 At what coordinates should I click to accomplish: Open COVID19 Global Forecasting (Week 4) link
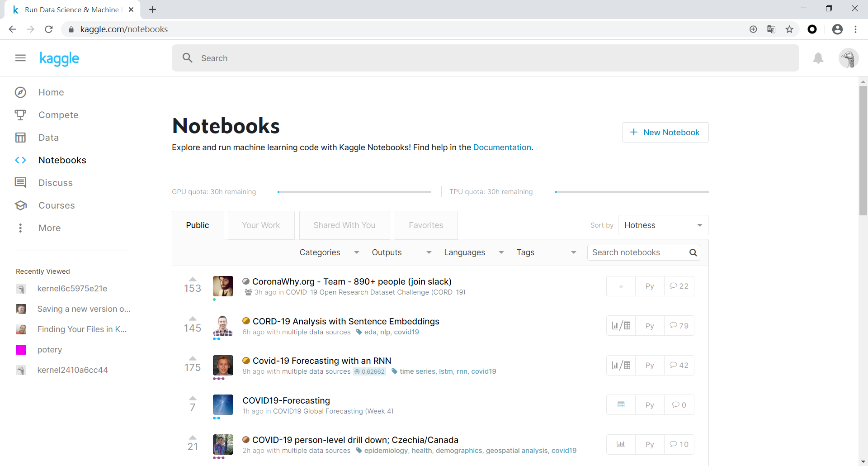(333, 411)
